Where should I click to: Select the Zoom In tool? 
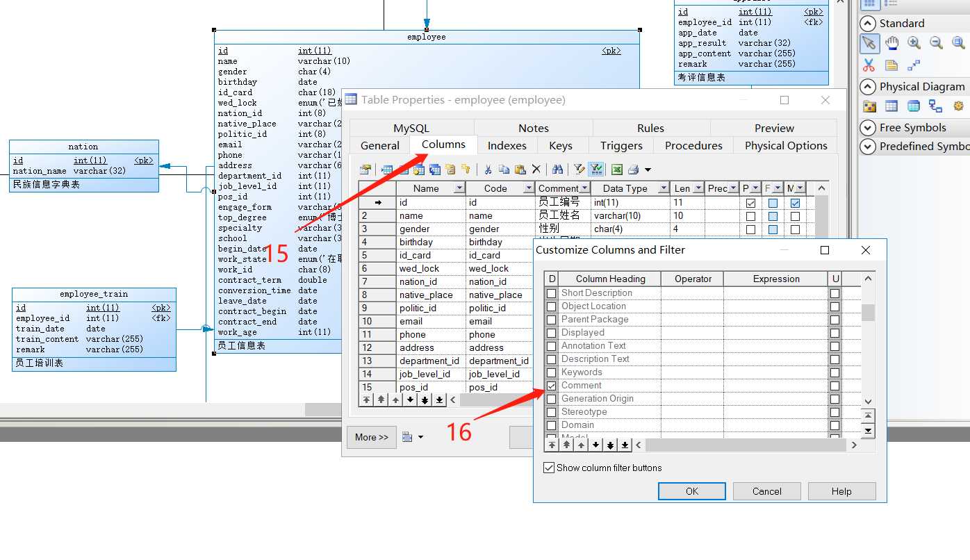coord(914,43)
